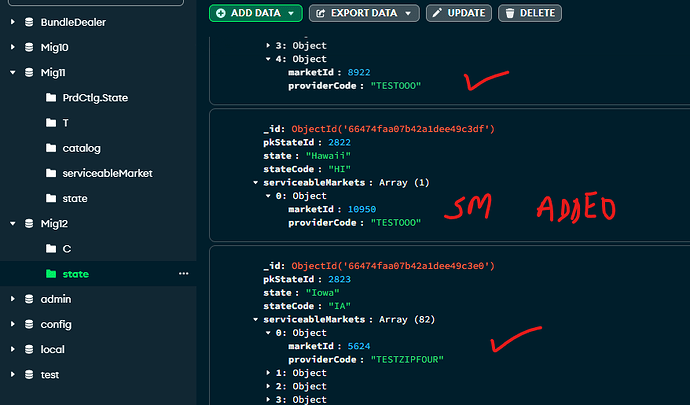Open the three-dot menu for state collection
Screen dimensions: 690x405
pos(183,273)
